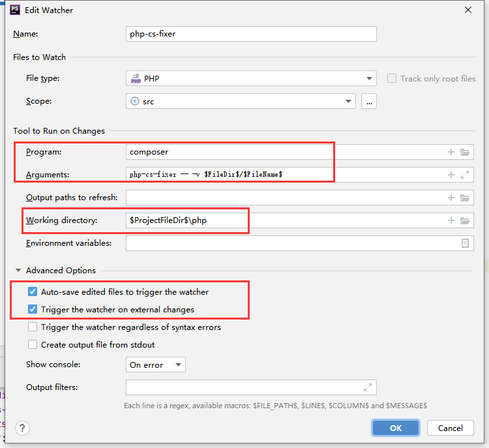Image resolution: width=489 pixels, height=448 pixels.
Task: Browse folder icon for Working directory
Action: point(465,220)
